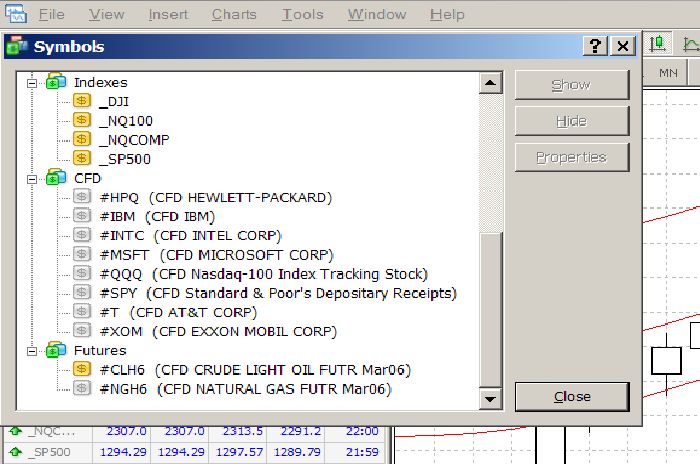Click the application icon in menu bar
Viewport: 700px width, 464px height.
click(x=16, y=13)
